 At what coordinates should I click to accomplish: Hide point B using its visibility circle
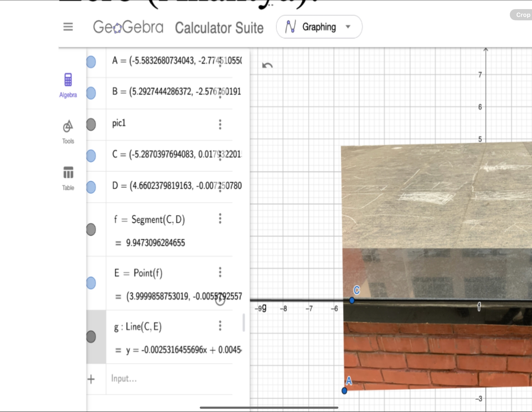click(91, 93)
